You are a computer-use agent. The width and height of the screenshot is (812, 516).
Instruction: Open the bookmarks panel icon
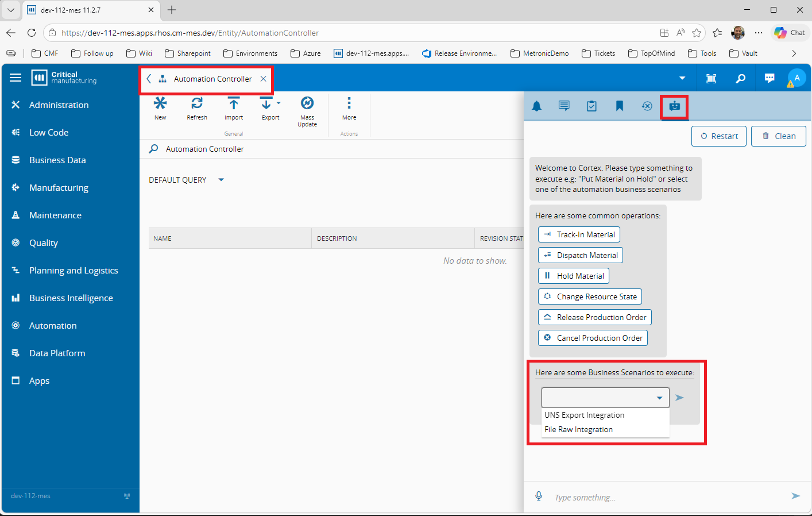coord(620,106)
